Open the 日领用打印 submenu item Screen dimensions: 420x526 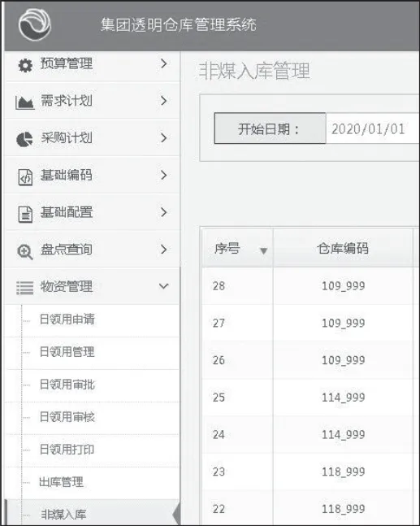(x=67, y=450)
